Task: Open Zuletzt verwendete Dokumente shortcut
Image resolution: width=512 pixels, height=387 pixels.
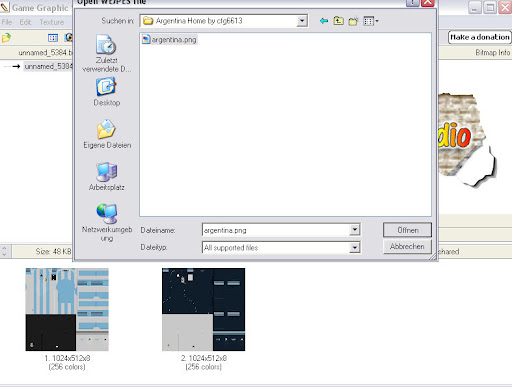Action: pos(106,53)
